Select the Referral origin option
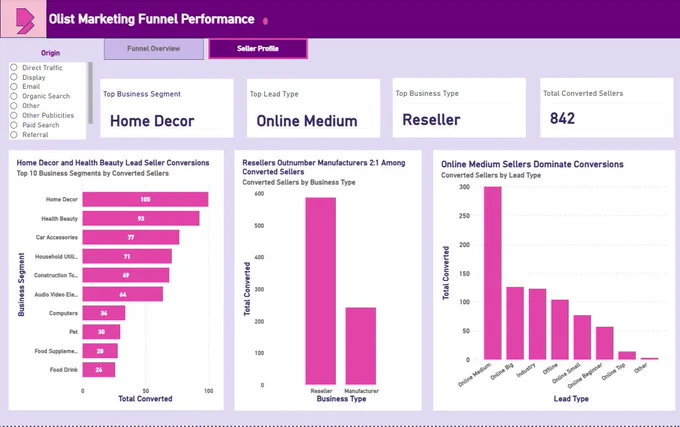Viewport: 680px width, 427px height. 14,134
